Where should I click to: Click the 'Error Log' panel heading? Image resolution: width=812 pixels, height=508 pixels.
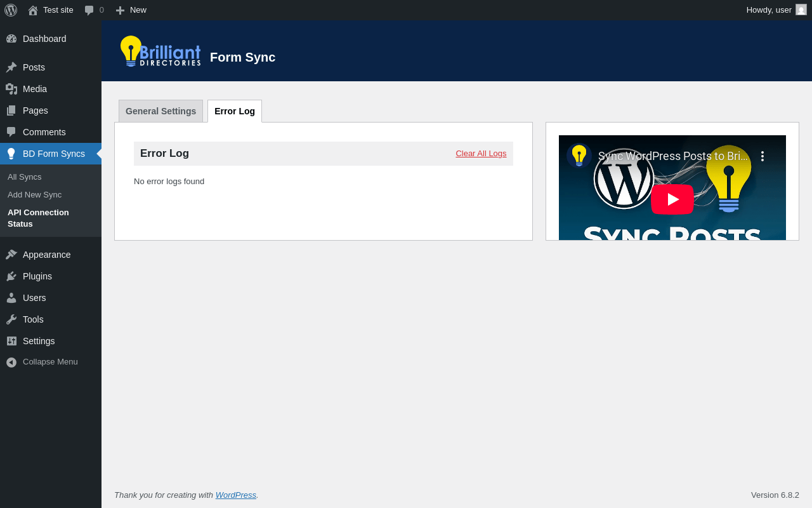pos(164,154)
